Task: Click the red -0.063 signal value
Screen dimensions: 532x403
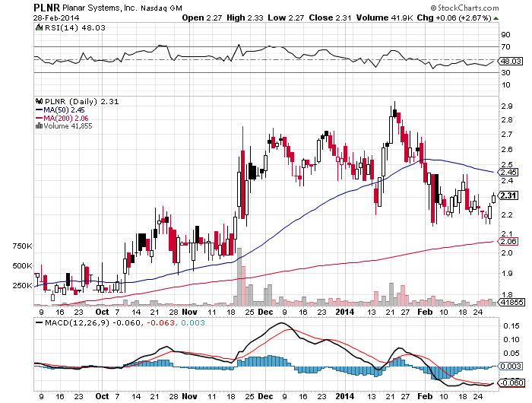Action: tap(160, 323)
